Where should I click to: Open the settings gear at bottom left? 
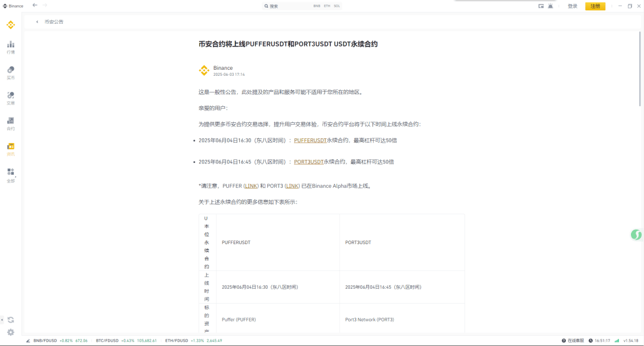coord(10,332)
